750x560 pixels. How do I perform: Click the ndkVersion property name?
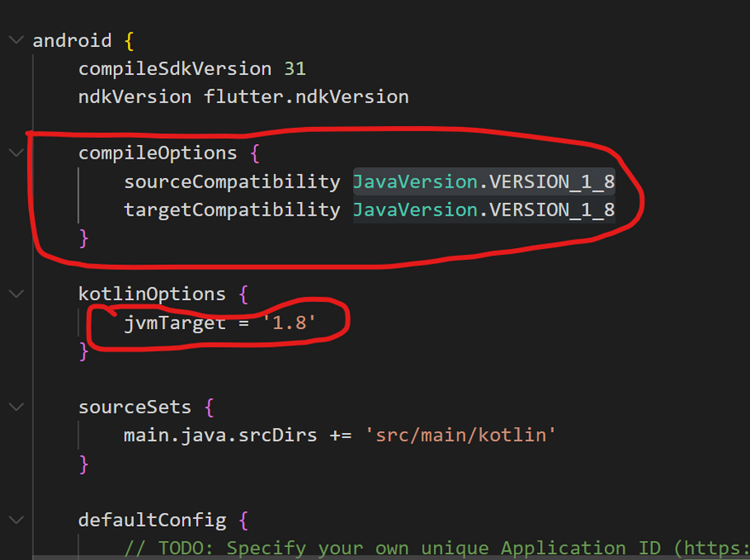pos(135,96)
